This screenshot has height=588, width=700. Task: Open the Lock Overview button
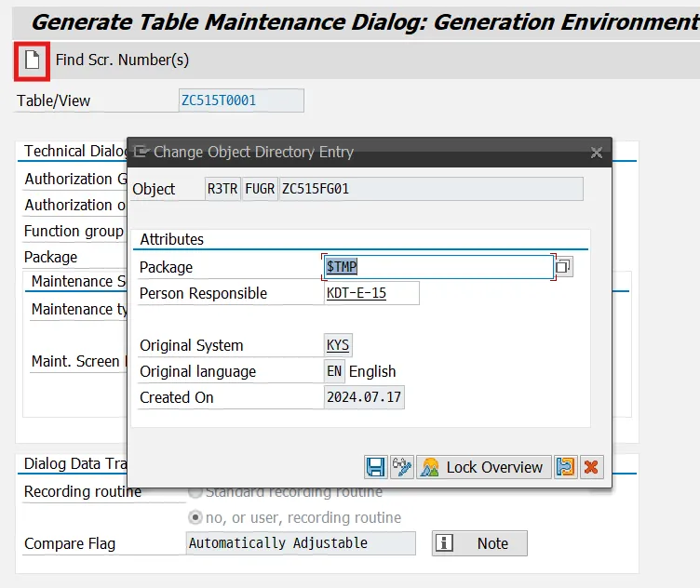tap(481, 467)
